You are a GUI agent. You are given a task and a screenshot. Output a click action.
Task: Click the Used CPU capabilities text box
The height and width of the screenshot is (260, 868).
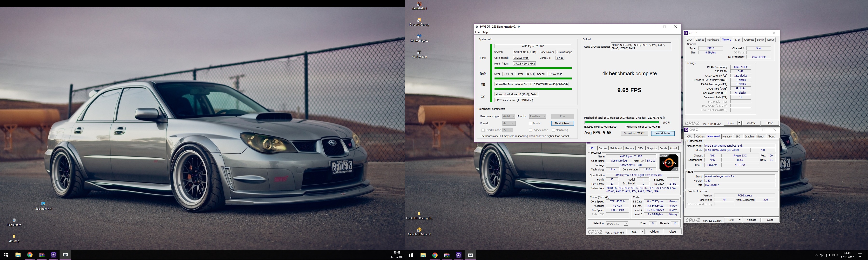641,47
